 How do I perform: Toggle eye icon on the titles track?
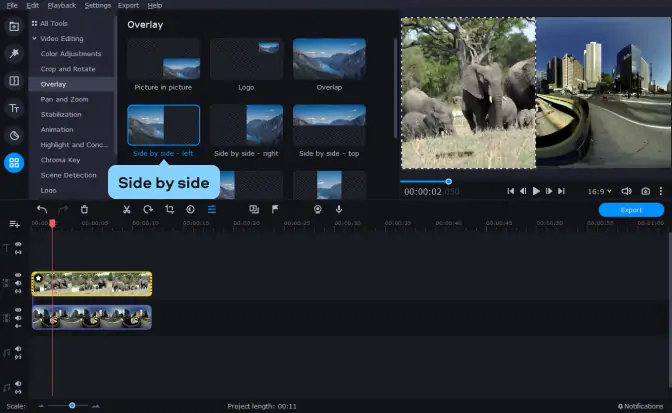pos(18,245)
